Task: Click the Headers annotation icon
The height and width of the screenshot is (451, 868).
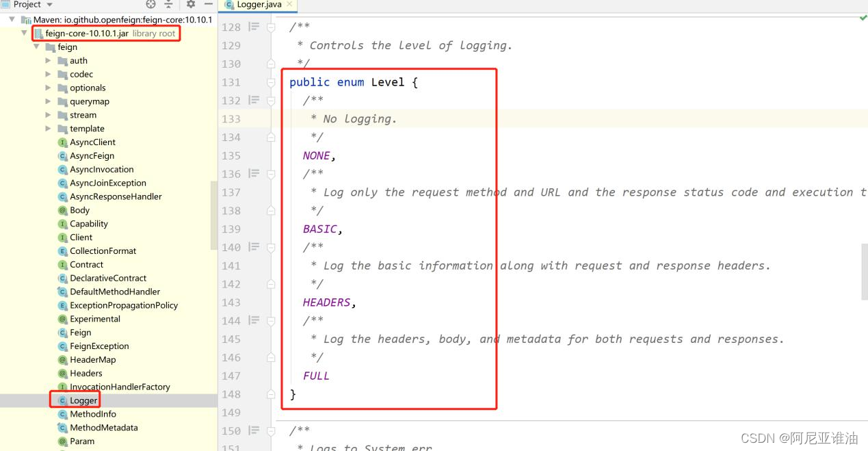Action: coord(63,374)
